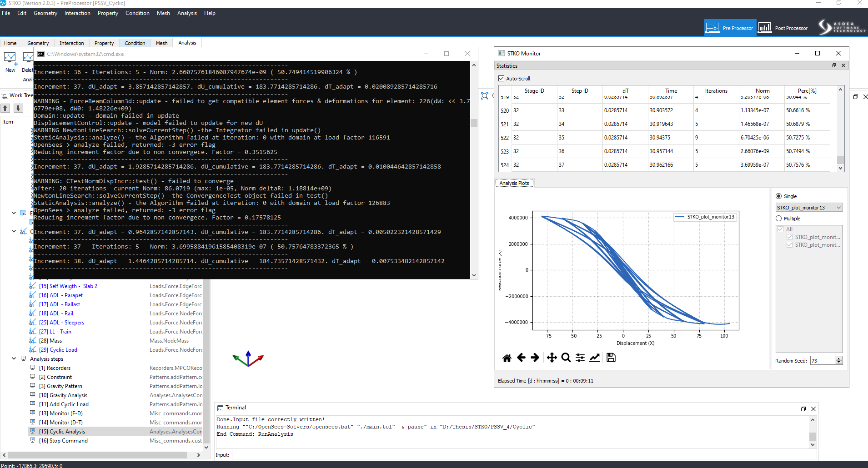Open the Help menu

[x=210, y=13]
